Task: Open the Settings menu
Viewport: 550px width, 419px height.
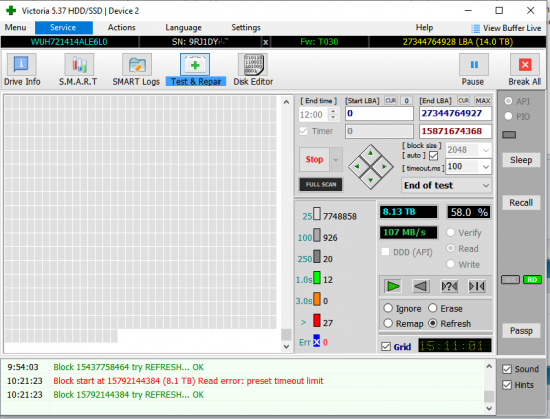Action: pyautogui.click(x=246, y=28)
